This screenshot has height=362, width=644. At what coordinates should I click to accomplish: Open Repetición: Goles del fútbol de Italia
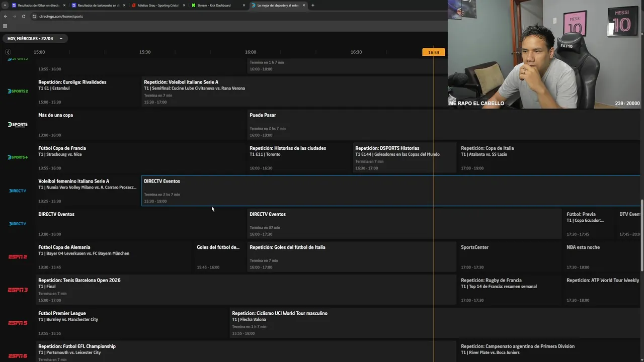click(352, 257)
